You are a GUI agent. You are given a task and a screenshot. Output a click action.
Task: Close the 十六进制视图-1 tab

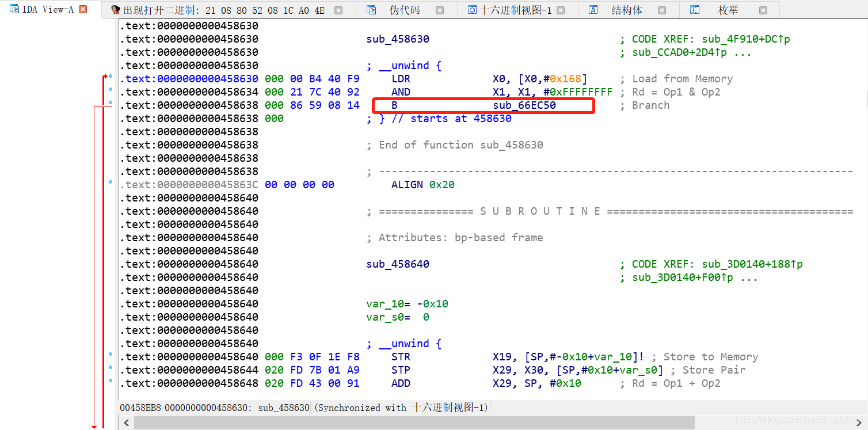pos(561,10)
